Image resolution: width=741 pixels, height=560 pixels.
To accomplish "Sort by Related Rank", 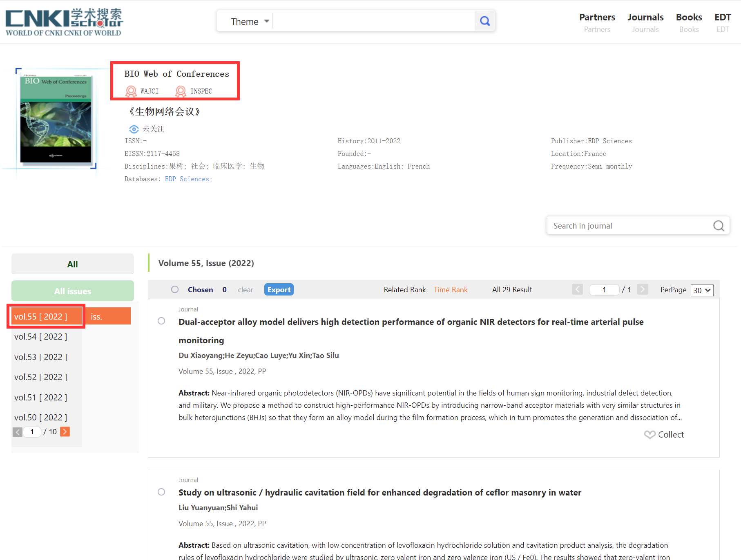I will click(x=405, y=289).
